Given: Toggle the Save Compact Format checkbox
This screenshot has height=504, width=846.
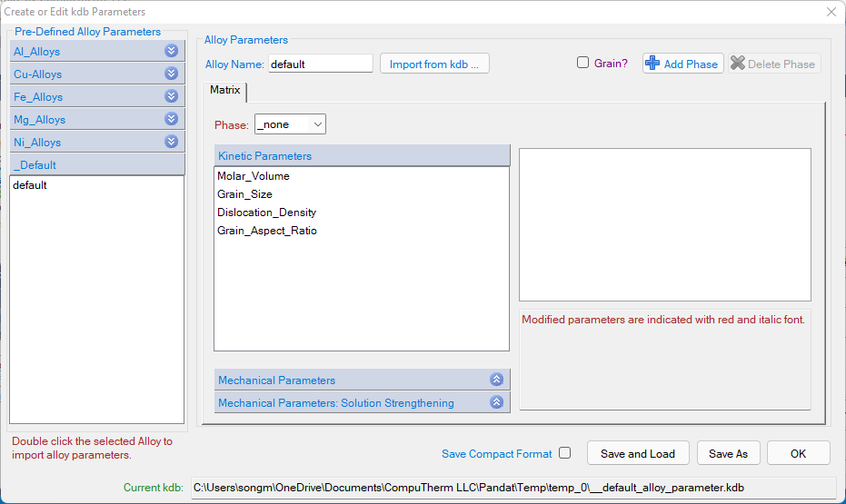Looking at the screenshot, I should pyautogui.click(x=565, y=453).
